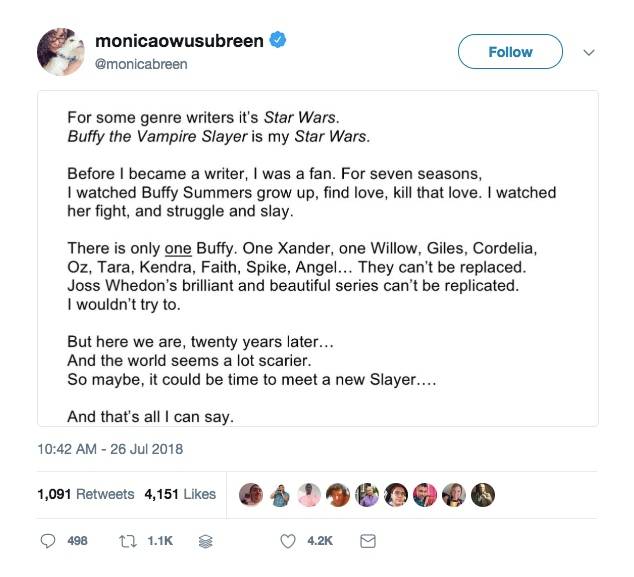
Task: Expand the chevron menu beside Follow
Action: 589,52
